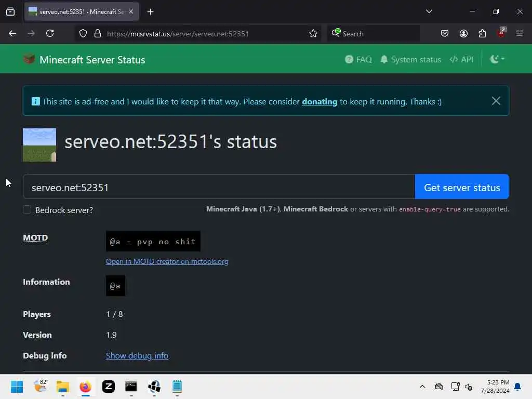
Task: Show site security padlock details
Action: click(98, 34)
